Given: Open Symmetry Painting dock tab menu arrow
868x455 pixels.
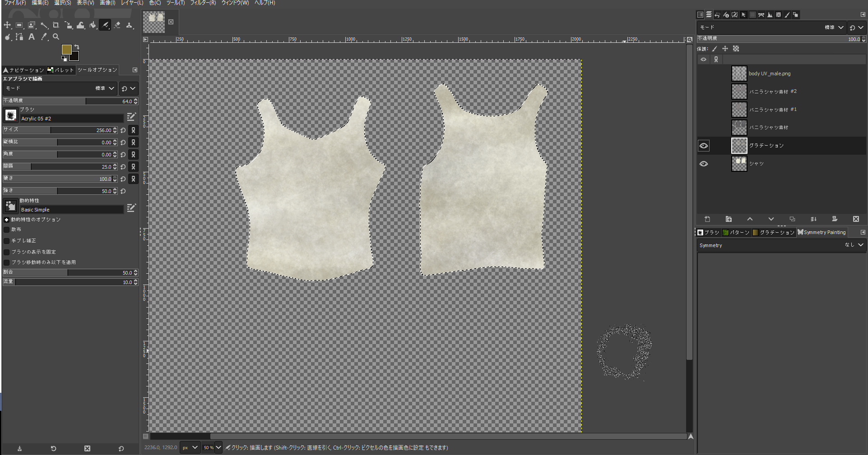Looking at the screenshot, I should coord(863,232).
